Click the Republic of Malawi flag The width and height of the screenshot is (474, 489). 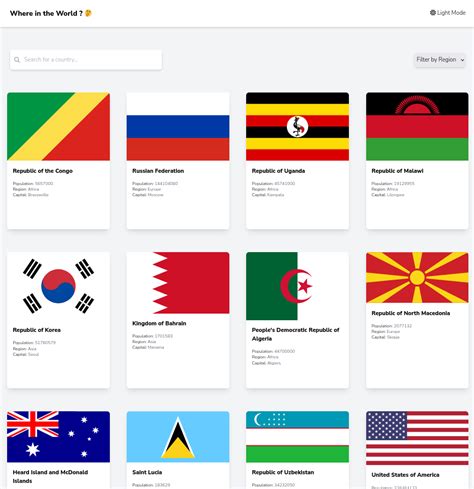click(417, 126)
